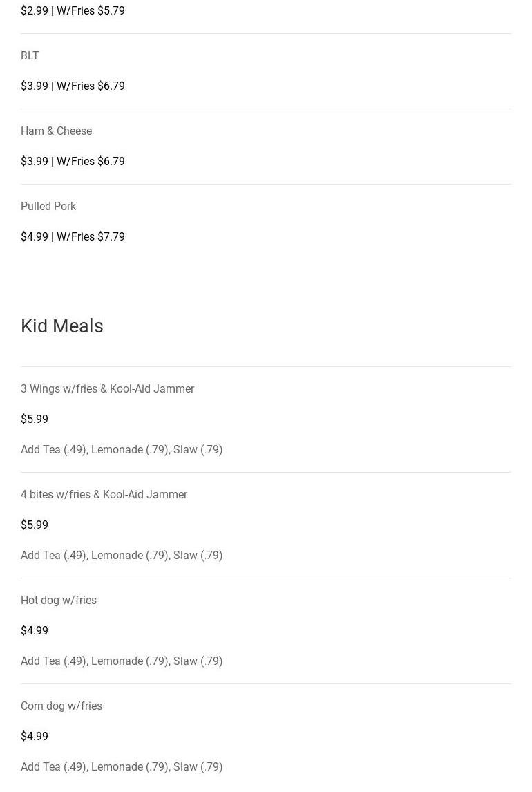Screen dimensions: 532x792
Task: Click the $4.99 price under Corn dog
Action: pyautogui.click(x=35, y=737)
